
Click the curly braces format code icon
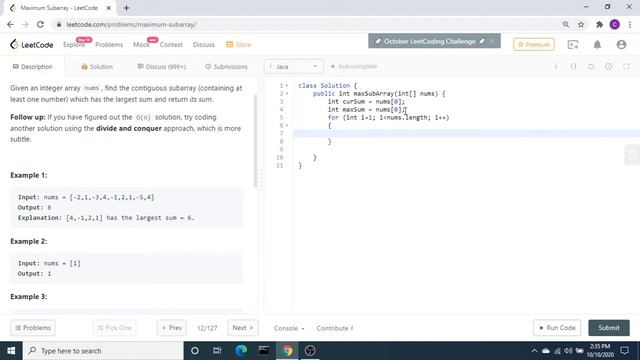[x=573, y=67]
